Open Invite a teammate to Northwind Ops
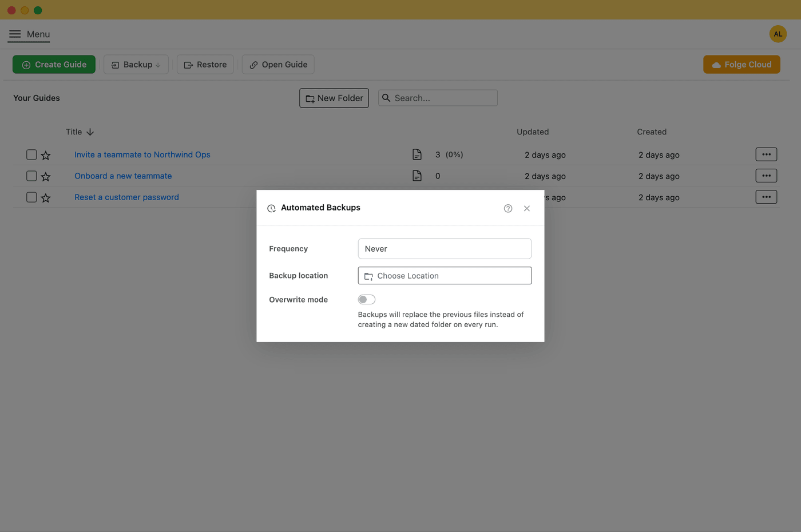Screen dimensions: 801x532 point(142,154)
